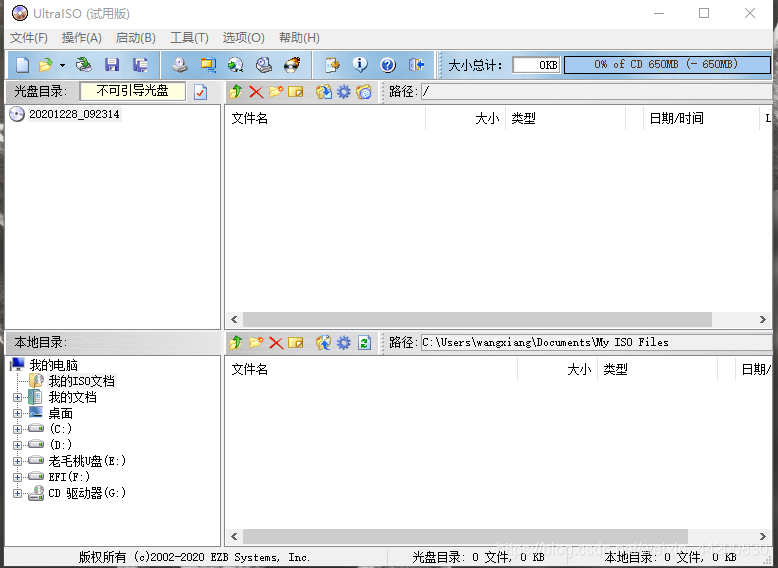Screen dimensions: 778x568
Task: Click the folder-with-monitors convert icon
Action: (x=208, y=65)
